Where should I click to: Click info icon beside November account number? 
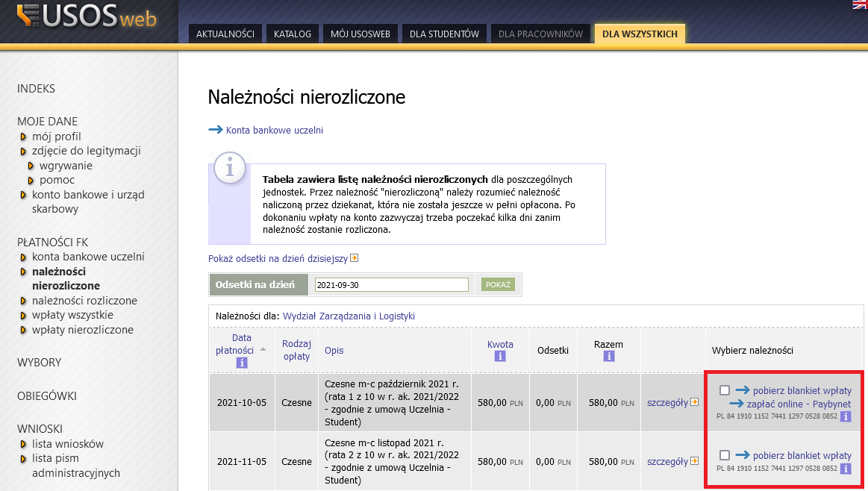click(x=846, y=469)
